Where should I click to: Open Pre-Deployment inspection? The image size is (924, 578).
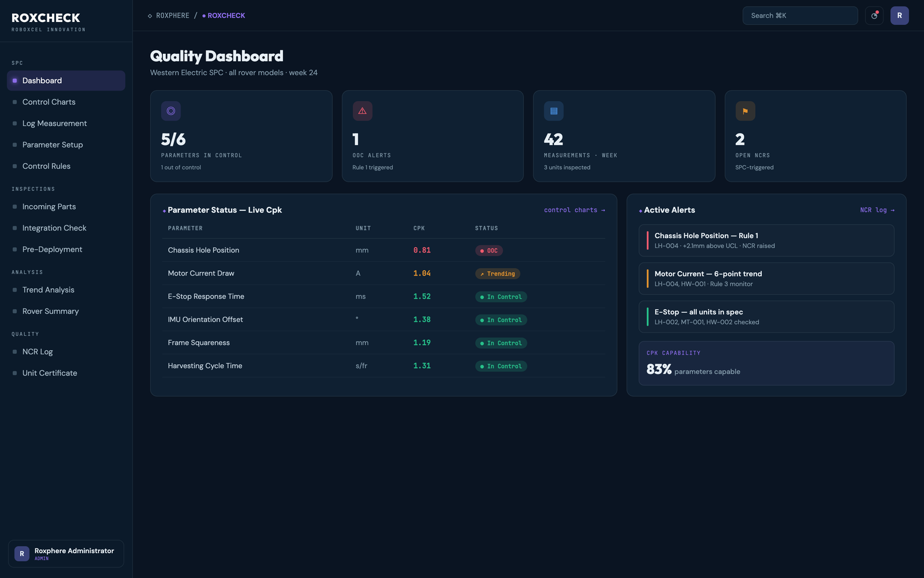point(66,249)
